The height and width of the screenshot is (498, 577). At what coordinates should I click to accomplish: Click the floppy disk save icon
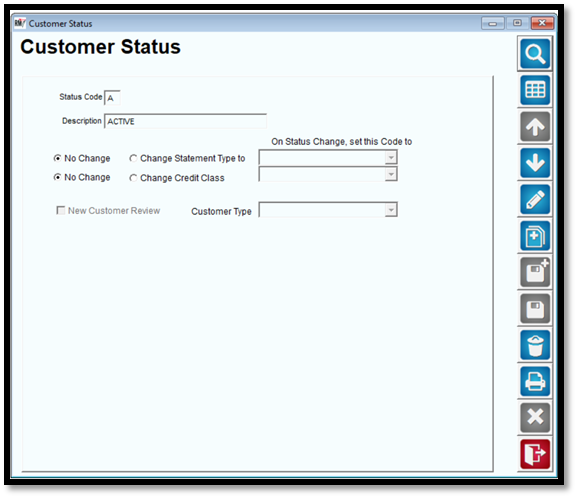(535, 308)
